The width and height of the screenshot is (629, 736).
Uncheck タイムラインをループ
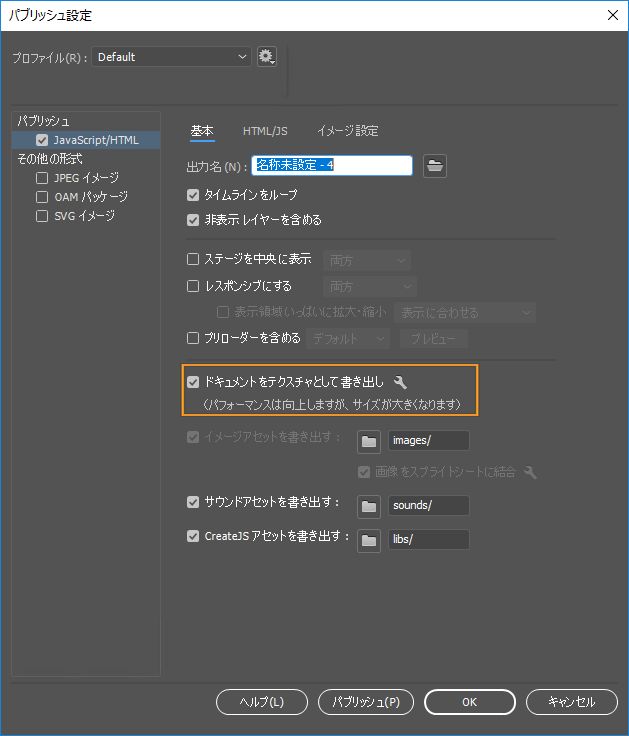[x=193, y=195]
